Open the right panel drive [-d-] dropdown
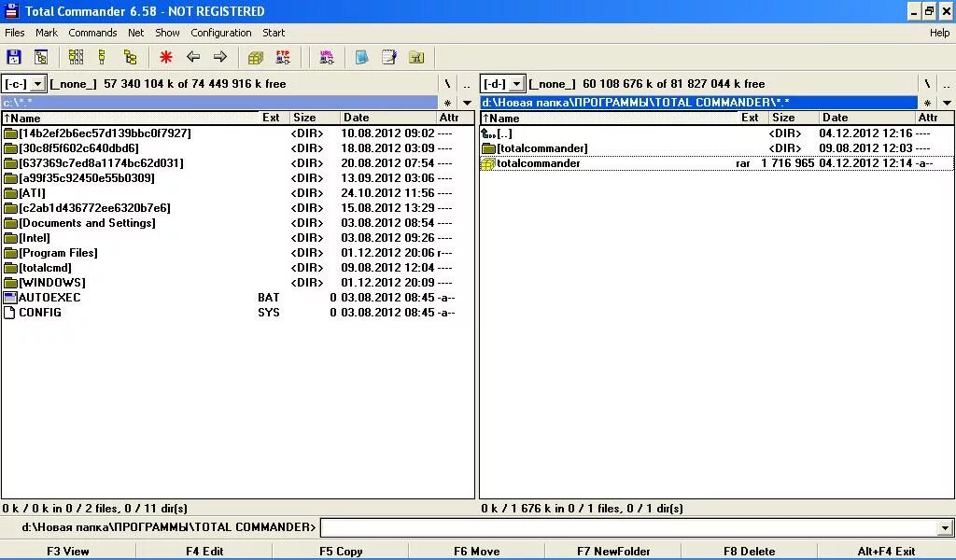The image size is (956, 560). coord(516,83)
